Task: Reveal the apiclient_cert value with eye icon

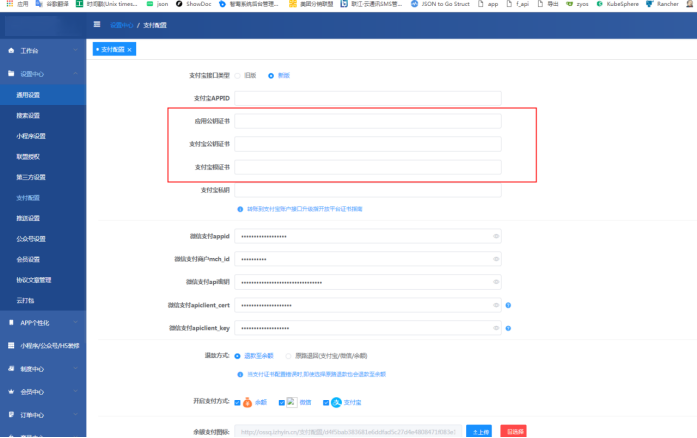Action: tap(496, 305)
